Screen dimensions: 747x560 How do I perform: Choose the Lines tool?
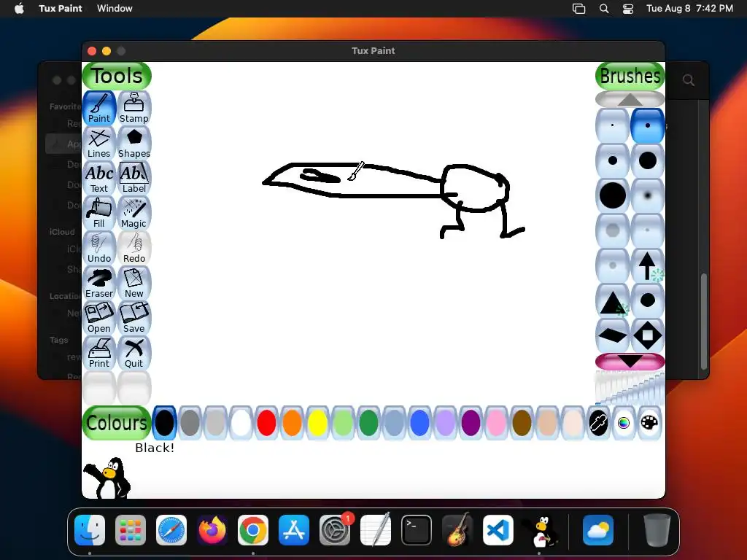99,144
